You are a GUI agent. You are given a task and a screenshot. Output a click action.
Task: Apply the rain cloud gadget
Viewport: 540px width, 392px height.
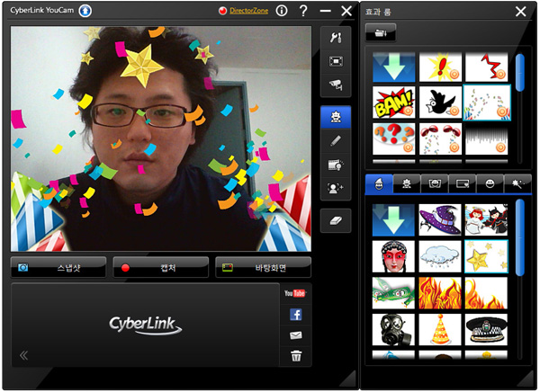[x=440, y=257]
